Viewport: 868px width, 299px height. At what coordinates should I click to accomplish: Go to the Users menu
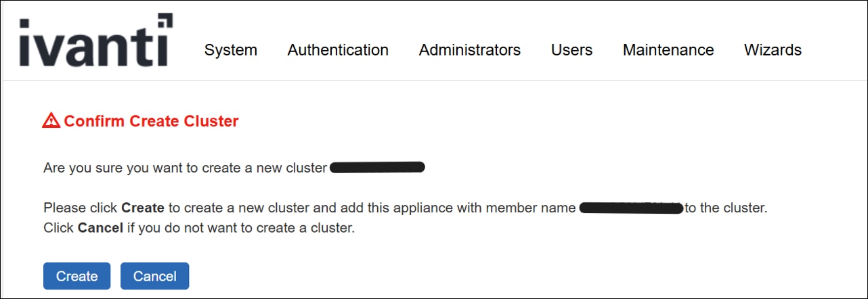click(571, 50)
